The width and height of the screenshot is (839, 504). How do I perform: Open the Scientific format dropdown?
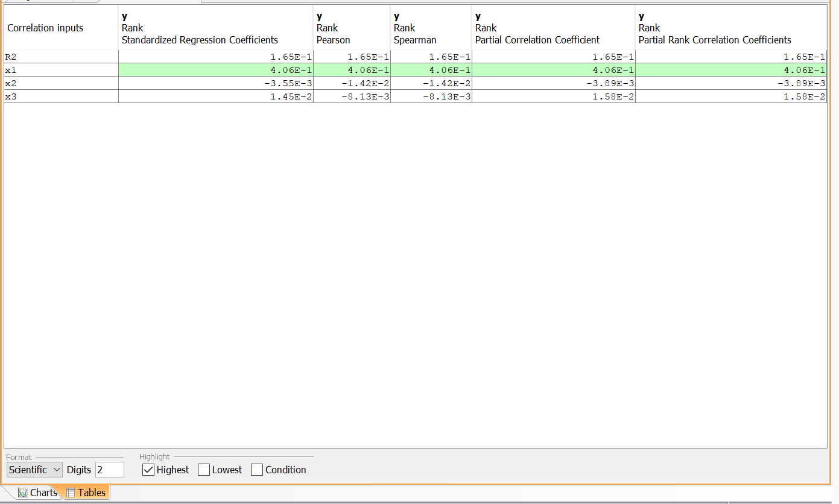tap(34, 470)
